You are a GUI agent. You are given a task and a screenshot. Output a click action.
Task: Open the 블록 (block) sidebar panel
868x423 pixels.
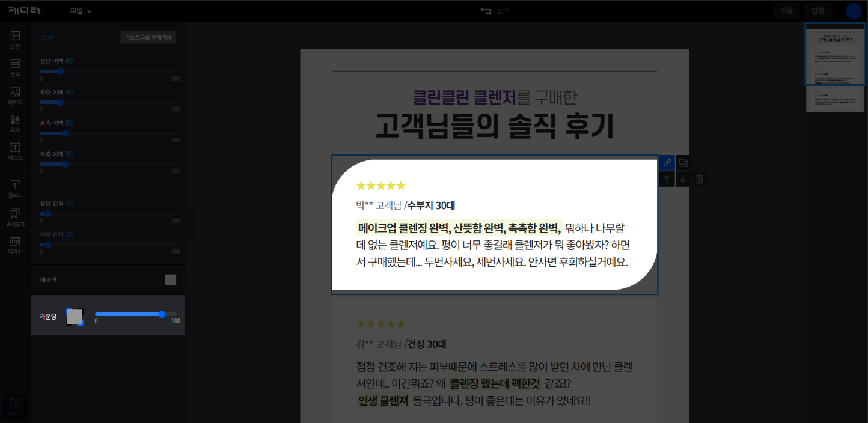[15, 68]
